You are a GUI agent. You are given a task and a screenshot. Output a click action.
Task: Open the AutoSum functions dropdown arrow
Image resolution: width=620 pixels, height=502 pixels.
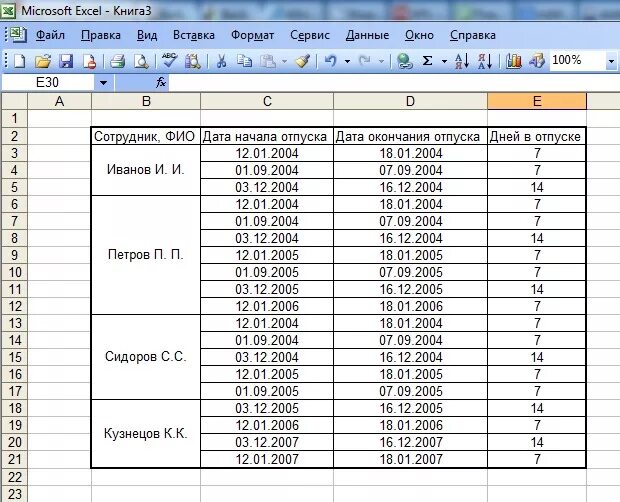tap(444, 61)
